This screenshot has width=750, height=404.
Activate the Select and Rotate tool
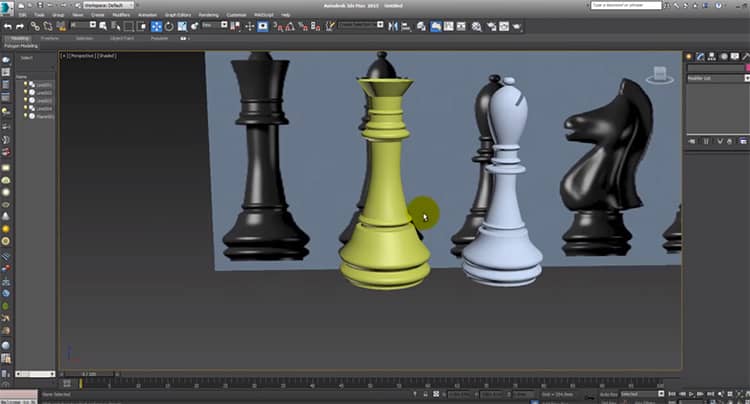pos(168,26)
